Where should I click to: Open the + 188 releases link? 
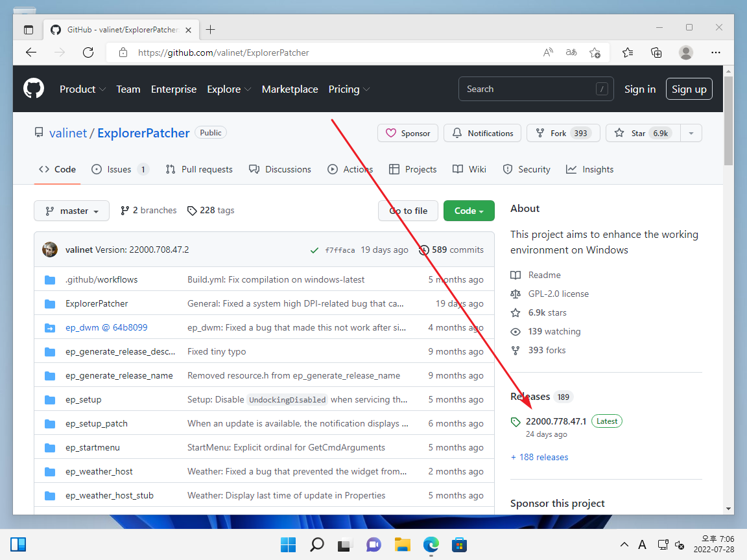point(539,457)
